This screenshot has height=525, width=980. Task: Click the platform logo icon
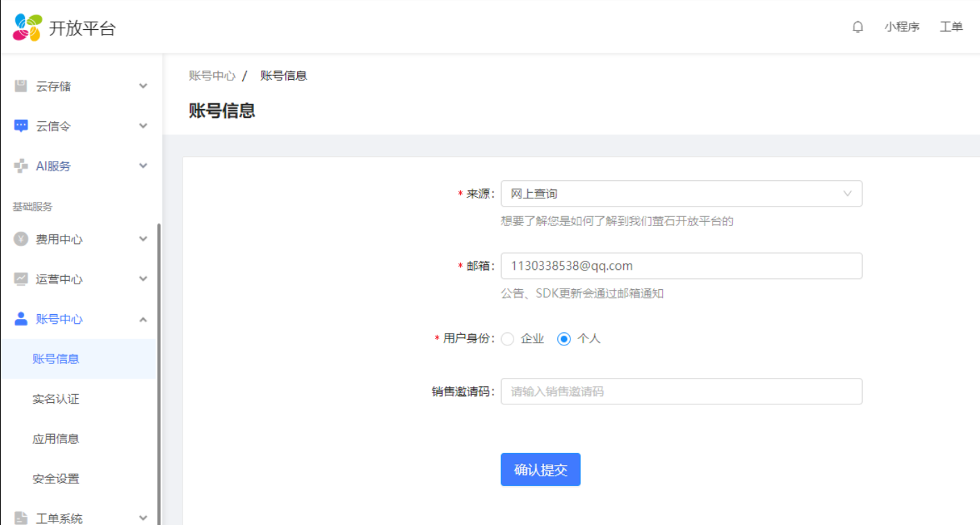(28, 27)
